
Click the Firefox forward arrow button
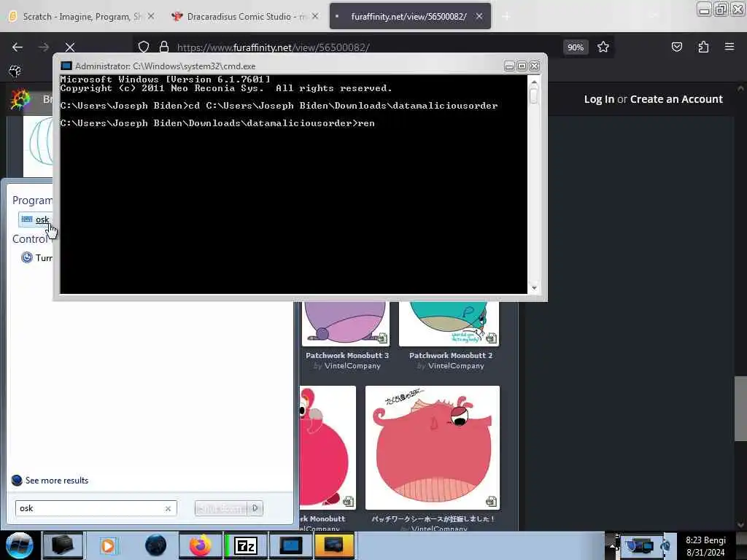pyautogui.click(x=44, y=47)
